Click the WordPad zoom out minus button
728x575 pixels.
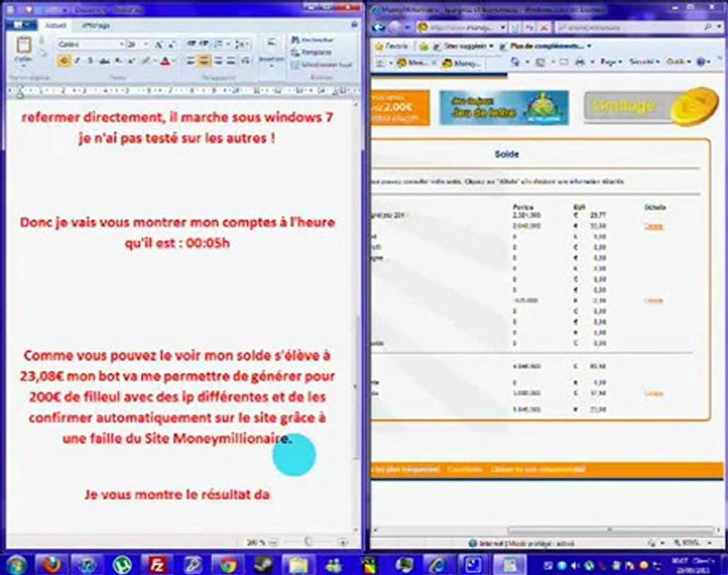tap(274, 542)
